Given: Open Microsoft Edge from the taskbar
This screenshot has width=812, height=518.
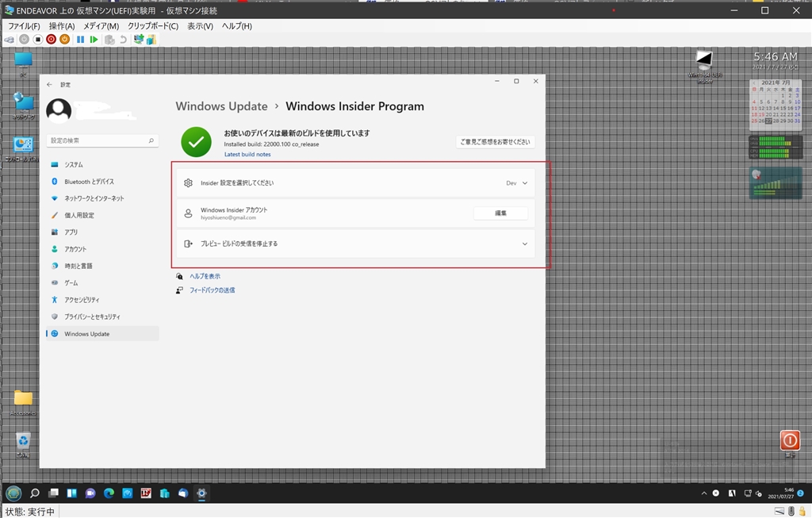Looking at the screenshot, I should [x=109, y=493].
